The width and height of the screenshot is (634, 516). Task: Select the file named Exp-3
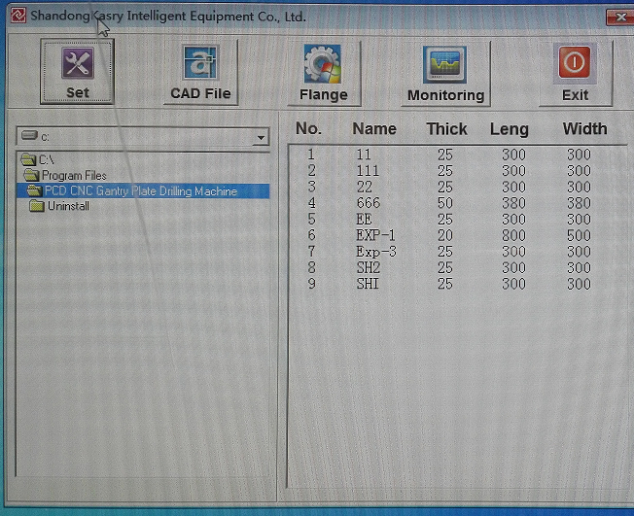376,252
